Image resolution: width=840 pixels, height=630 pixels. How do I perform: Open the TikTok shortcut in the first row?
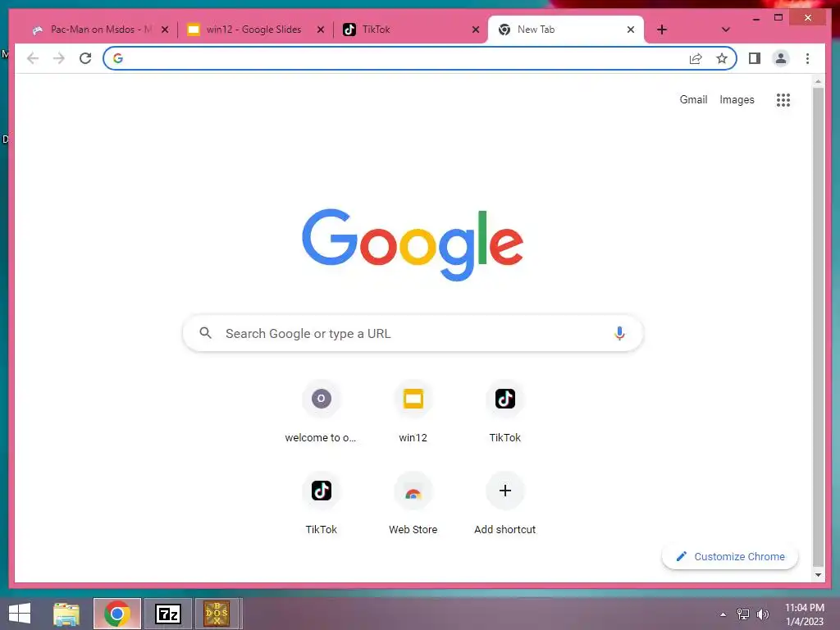coord(505,413)
